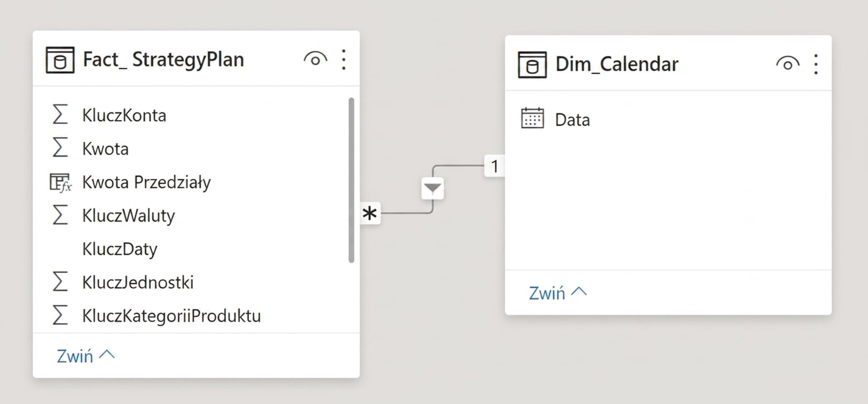Click sigma icon next to Kwota

[x=60, y=148]
